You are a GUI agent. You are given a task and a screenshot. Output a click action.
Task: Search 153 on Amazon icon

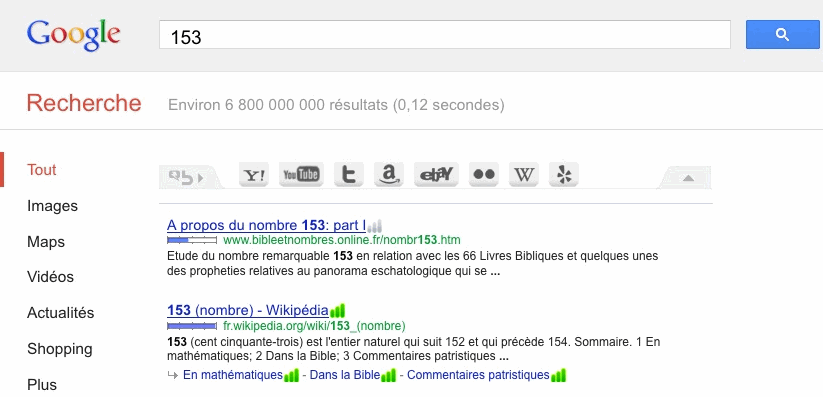tap(388, 174)
